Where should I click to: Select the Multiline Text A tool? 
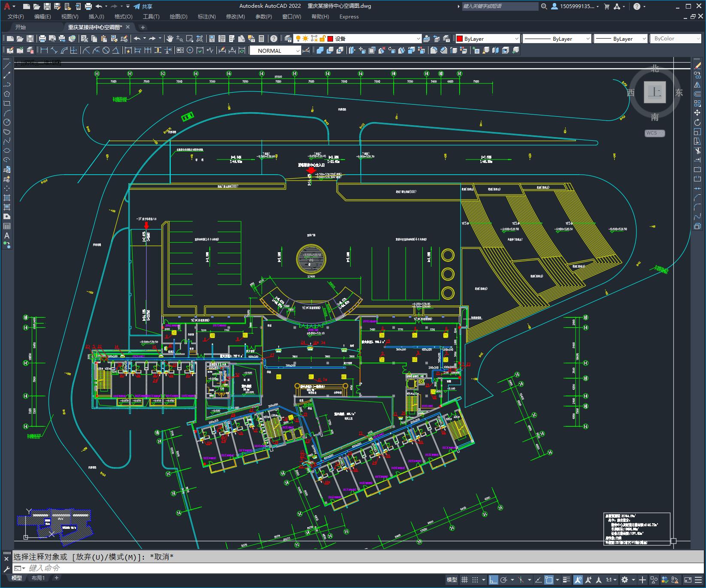coord(7,235)
